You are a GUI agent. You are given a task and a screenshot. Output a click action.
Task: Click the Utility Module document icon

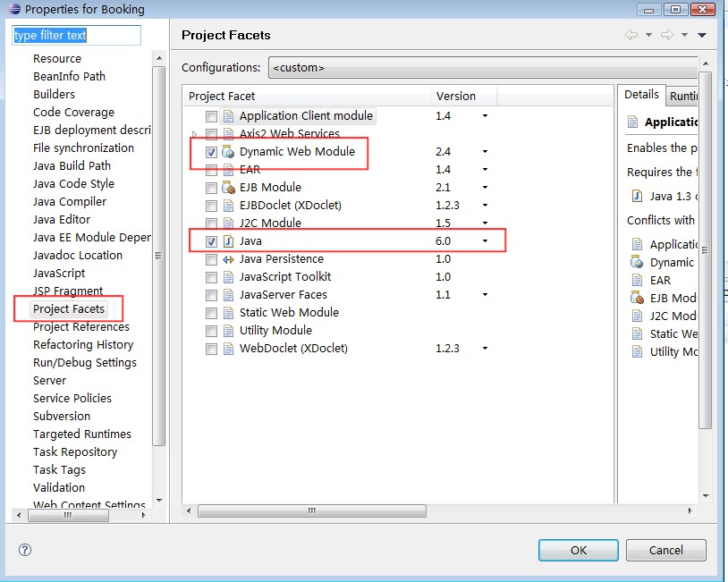coord(228,331)
